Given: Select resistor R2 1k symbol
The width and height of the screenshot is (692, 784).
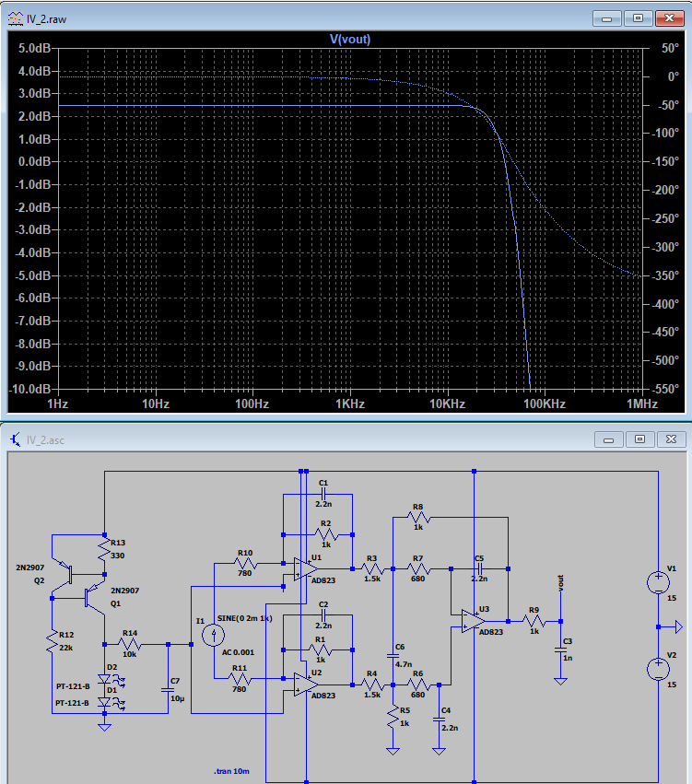Looking at the screenshot, I should [326, 534].
